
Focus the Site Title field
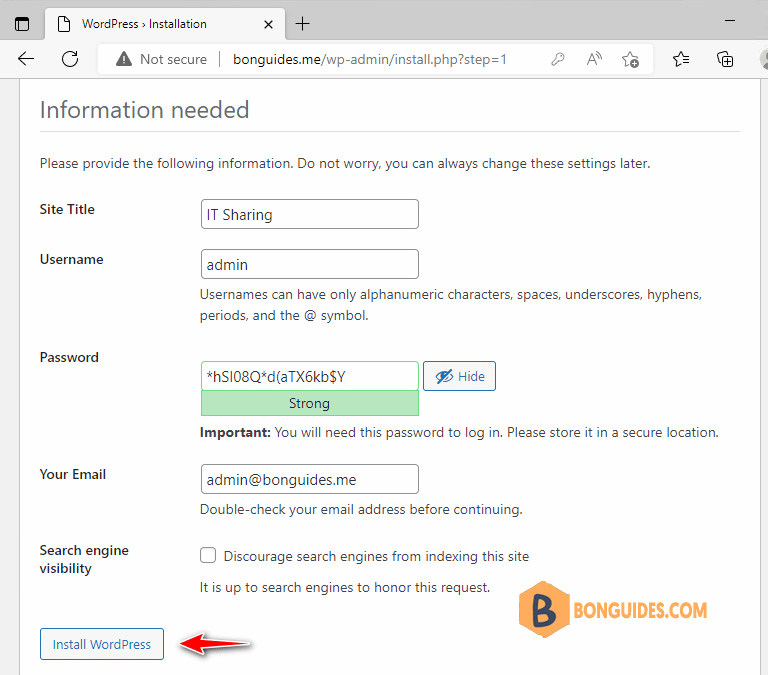309,214
